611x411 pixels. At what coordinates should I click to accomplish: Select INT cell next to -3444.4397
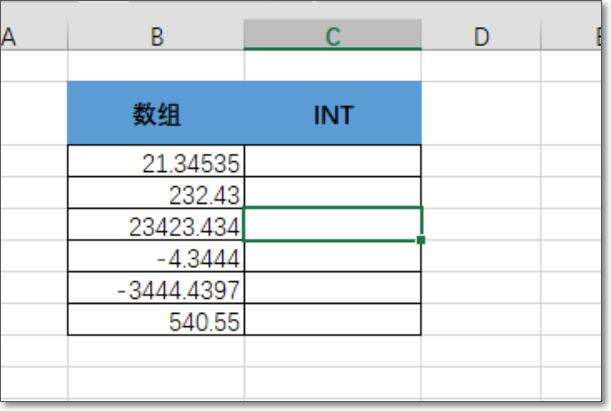(333, 288)
